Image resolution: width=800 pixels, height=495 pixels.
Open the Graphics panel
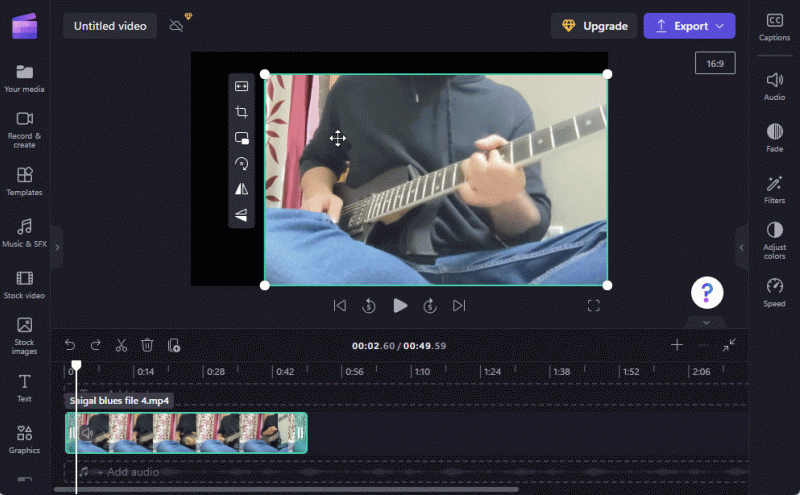pos(24,439)
